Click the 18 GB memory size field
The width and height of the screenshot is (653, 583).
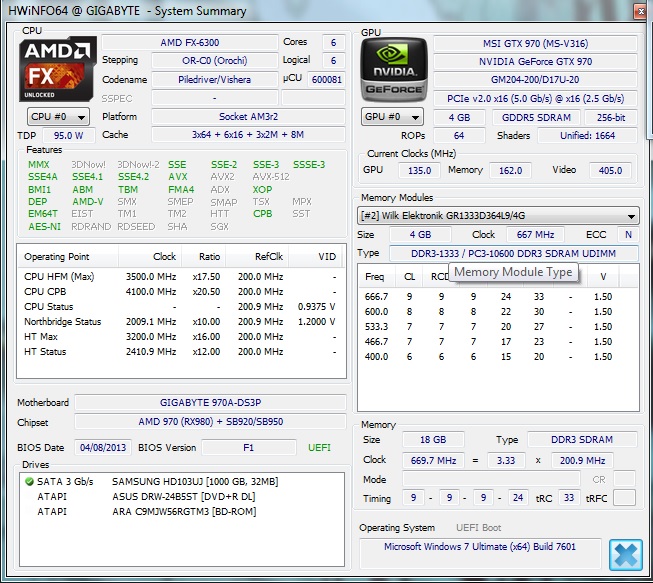click(x=433, y=440)
